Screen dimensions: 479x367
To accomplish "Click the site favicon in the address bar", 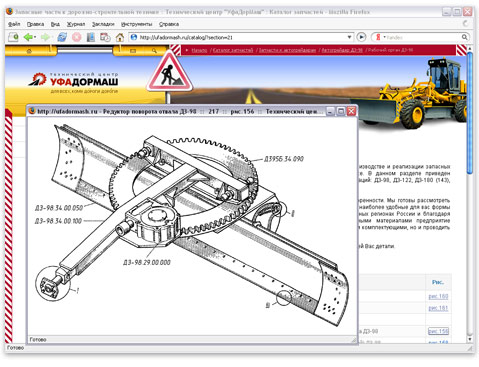I will coord(134,37).
